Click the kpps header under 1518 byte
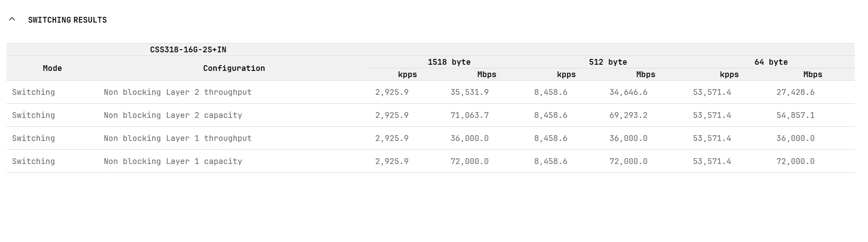Viewport: 868px width, 242px height. pyautogui.click(x=407, y=74)
